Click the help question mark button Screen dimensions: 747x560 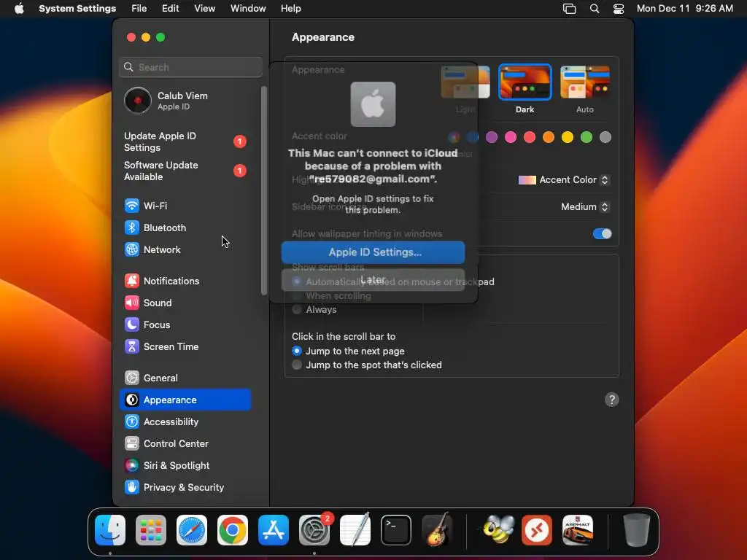pyautogui.click(x=612, y=400)
